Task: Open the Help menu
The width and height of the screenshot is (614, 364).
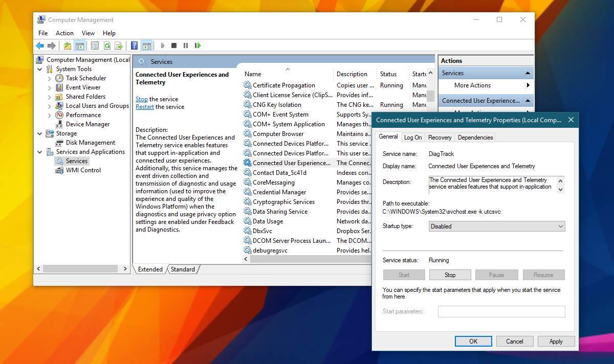Action: 109,33
